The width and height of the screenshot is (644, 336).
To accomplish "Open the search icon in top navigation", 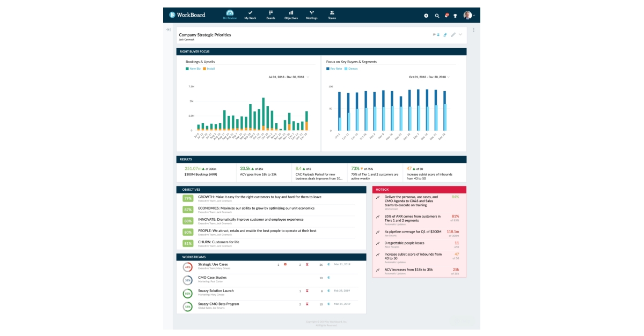I will tap(437, 16).
